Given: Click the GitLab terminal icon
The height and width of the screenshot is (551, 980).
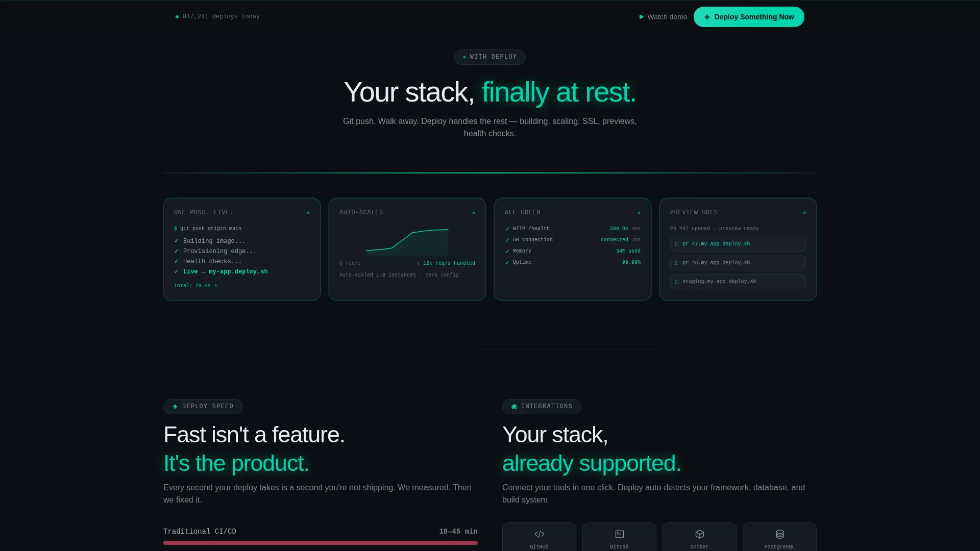Looking at the screenshot, I should [620, 534].
